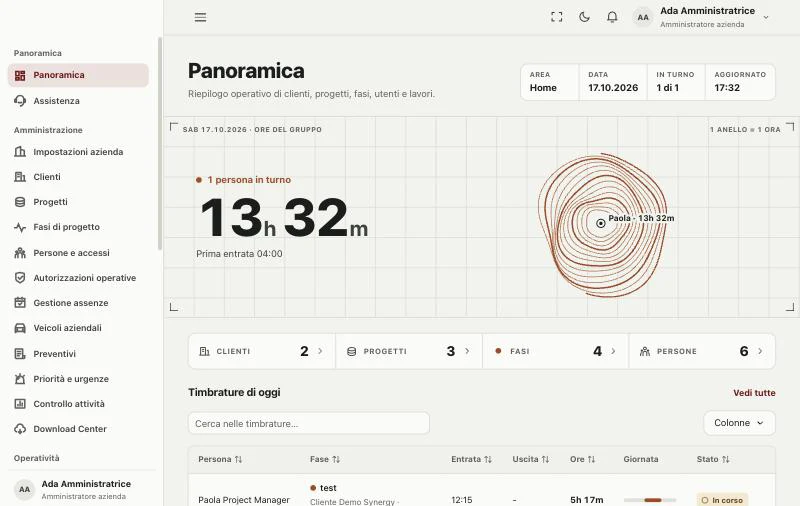Click Paola's Giornata progress bar
800x506 pixels.
(650, 500)
